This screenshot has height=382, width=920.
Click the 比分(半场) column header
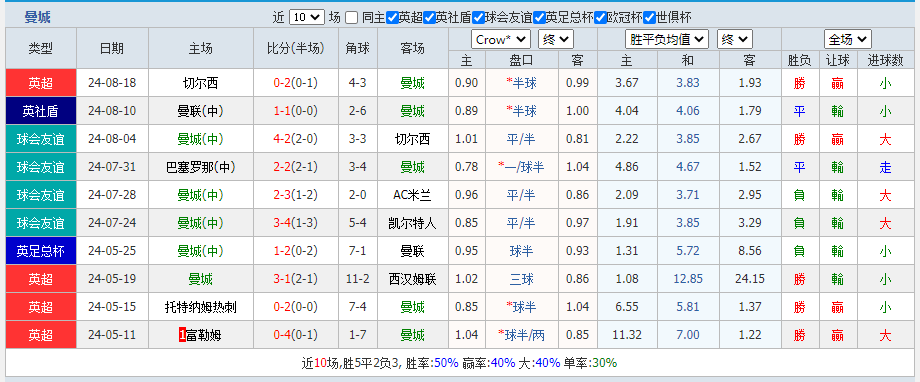point(296,49)
